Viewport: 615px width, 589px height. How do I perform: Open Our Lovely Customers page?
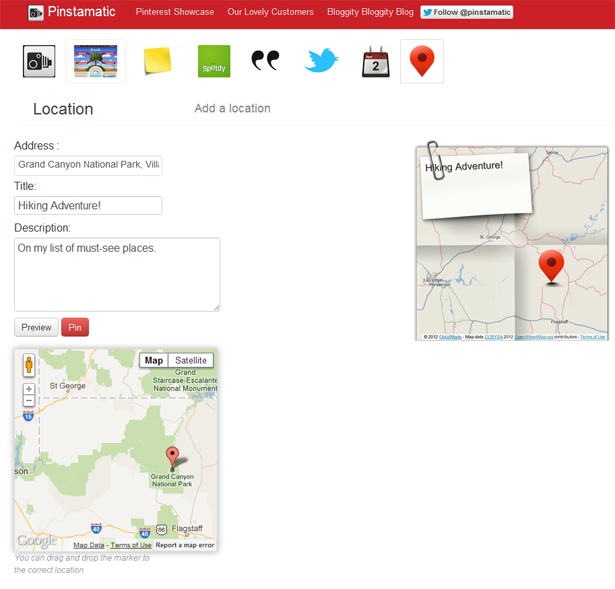tap(270, 12)
